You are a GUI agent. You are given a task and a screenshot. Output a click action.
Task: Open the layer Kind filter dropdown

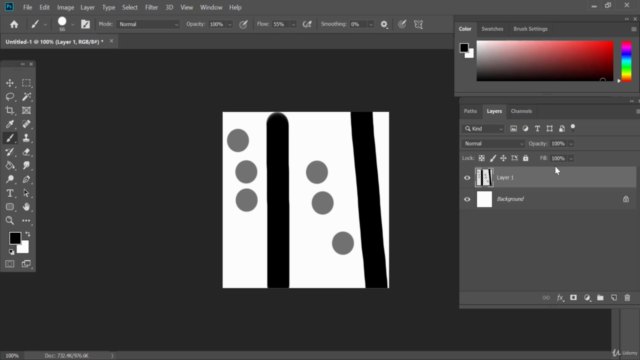[484, 129]
